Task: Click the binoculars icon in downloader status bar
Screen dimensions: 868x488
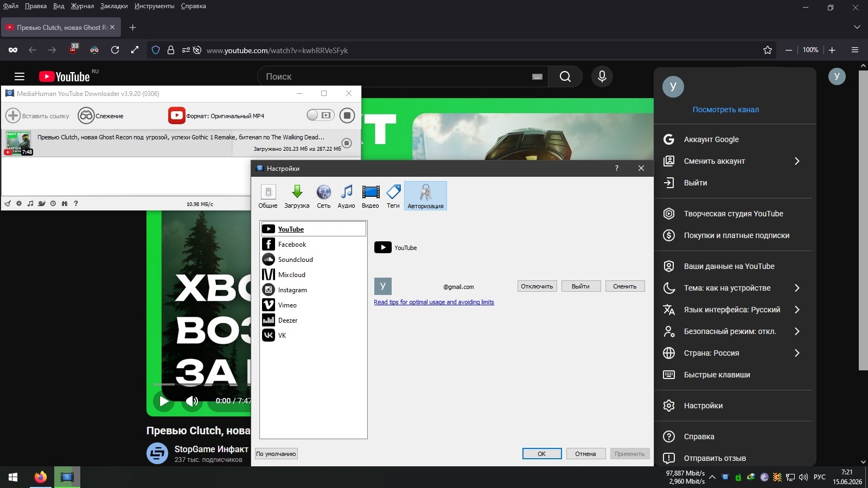Action: (x=65, y=204)
